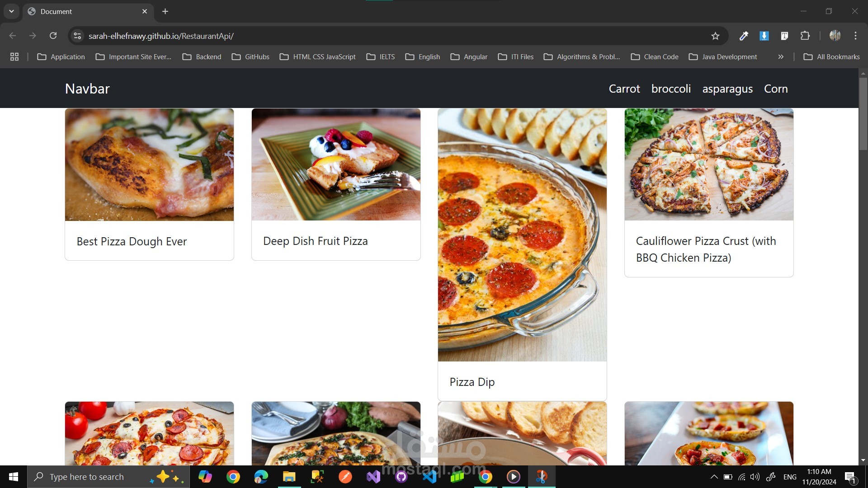Click the Deep Dish Fruit Pizza image
The image size is (868, 488).
click(336, 164)
